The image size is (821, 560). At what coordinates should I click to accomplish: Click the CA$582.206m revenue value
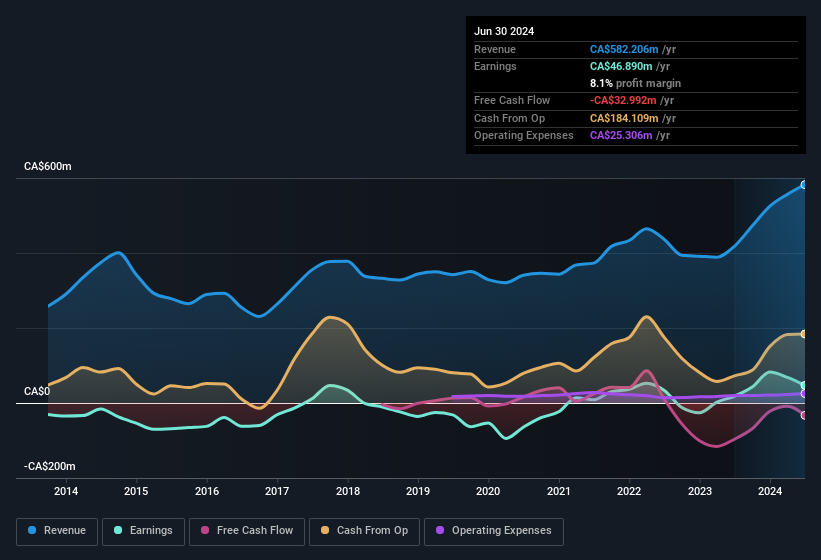[x=624, y=49]
